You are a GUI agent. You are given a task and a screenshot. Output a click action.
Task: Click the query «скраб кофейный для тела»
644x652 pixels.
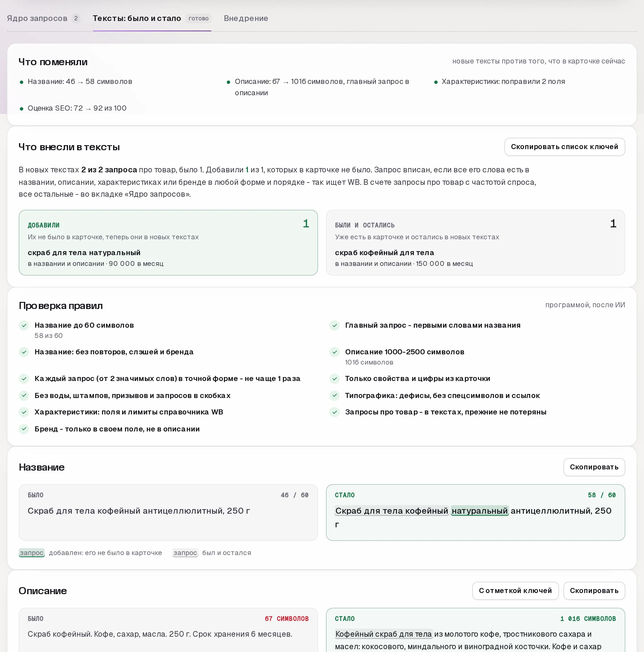coord(384,253)
